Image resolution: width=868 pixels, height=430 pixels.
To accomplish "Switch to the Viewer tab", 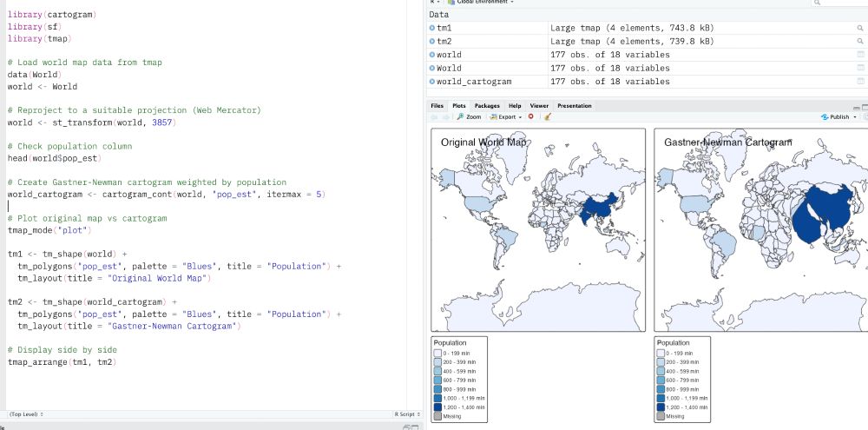I will [539, 106].
